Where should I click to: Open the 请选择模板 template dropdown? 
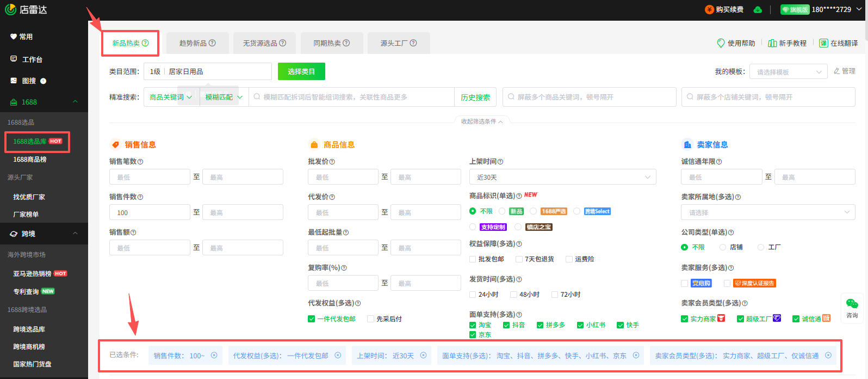pos(789,72)
